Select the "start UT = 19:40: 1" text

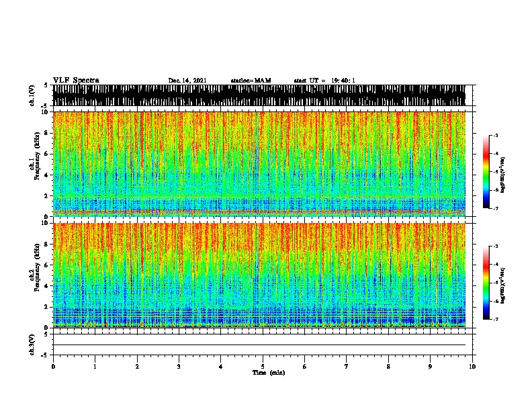(324, 81)
